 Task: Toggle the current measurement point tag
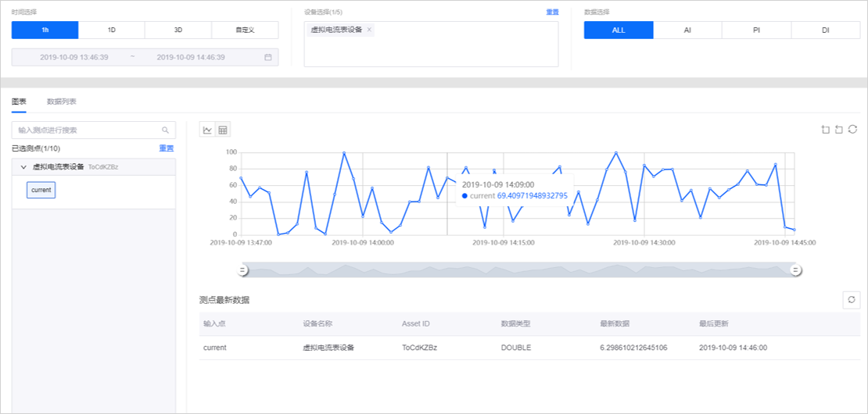click(x=41, y=190)
